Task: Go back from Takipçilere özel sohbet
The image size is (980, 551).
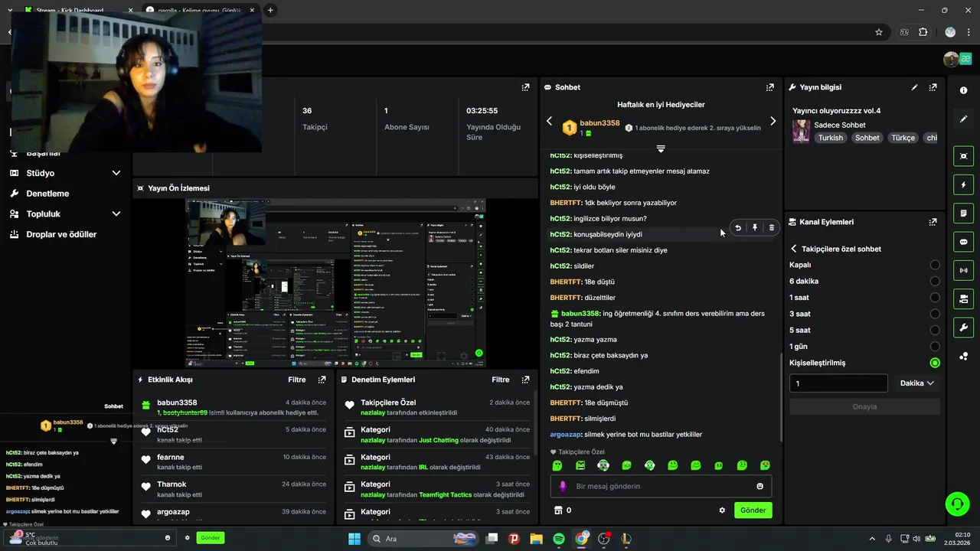Action: click(x=794, y=249)
